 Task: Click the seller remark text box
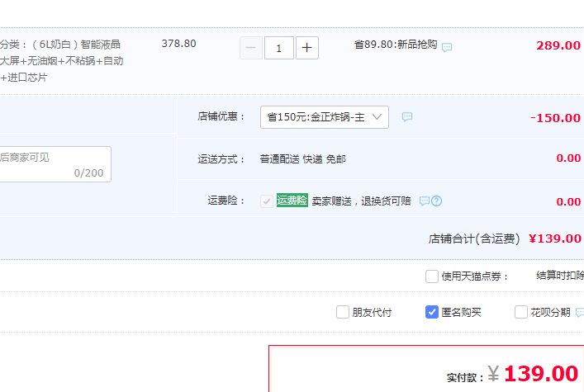click(x=55, y=164)
